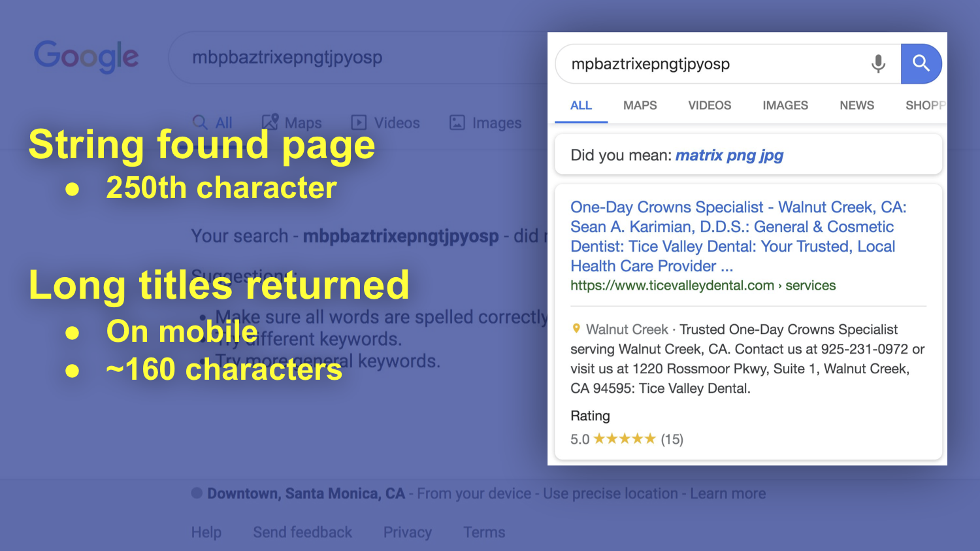Open the NEWS tab
Viewport: 980px width, 551px height.
coord(857,105)
